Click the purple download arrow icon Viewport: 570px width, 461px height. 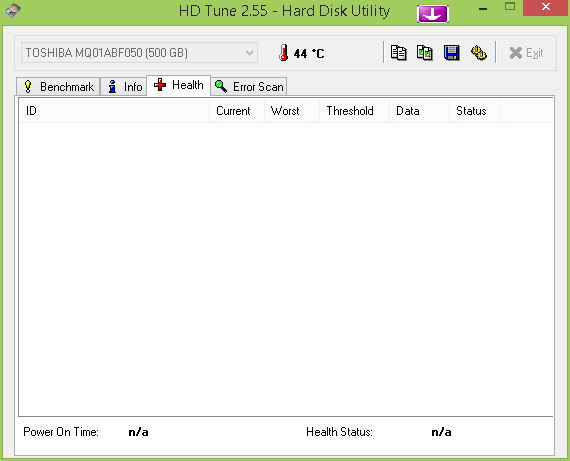(x=433, y=14)
